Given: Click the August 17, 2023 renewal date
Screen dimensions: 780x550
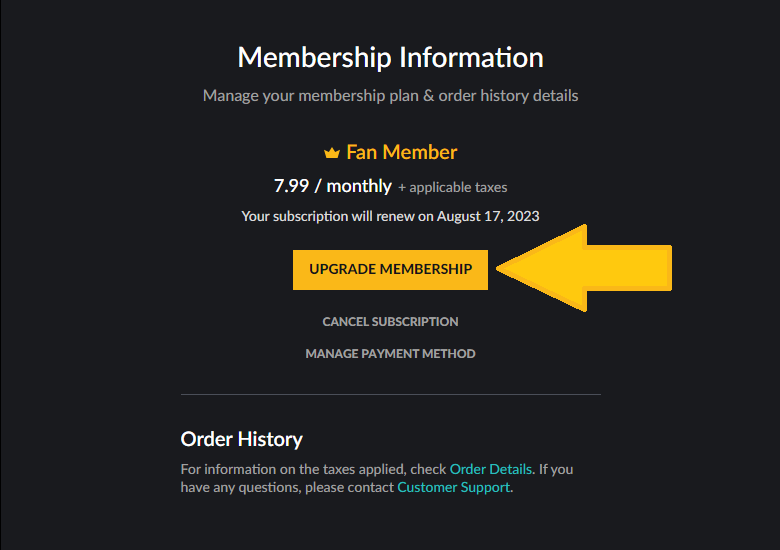Looking at the screenshot, I should click(x=488, y=216).
